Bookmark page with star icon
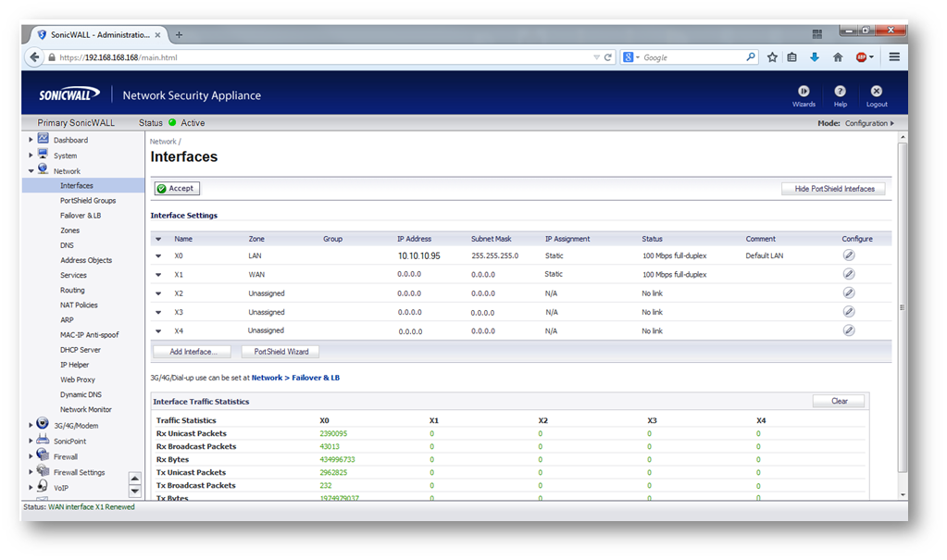 tap(772, 57)
